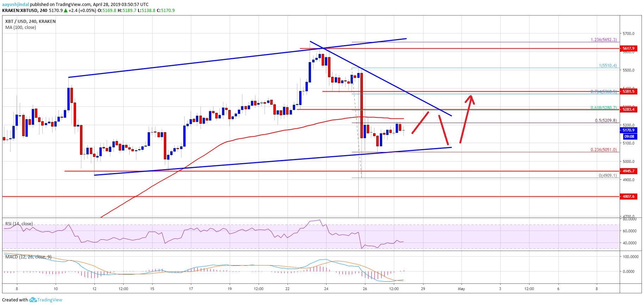Image resolution: width=644 pixels, height=306 pixels.
Task: Click the 5700.0 price axis tick
Action: (628, 33)
